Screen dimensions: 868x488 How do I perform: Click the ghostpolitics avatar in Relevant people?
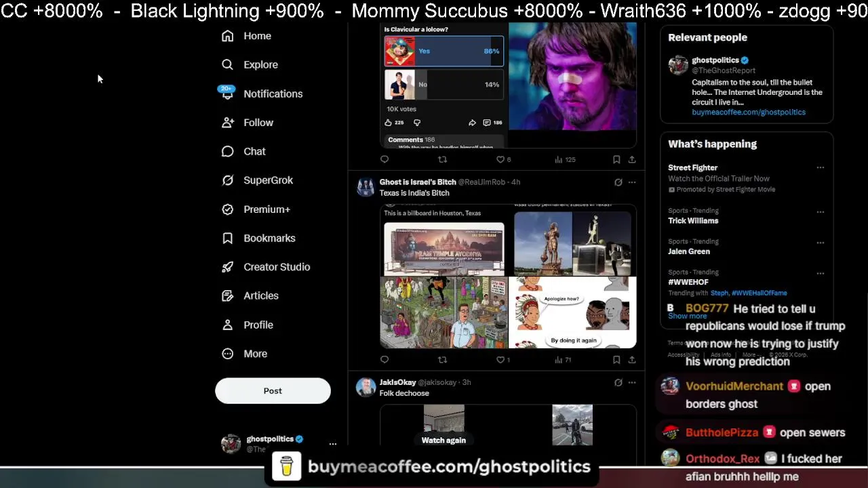678,65
